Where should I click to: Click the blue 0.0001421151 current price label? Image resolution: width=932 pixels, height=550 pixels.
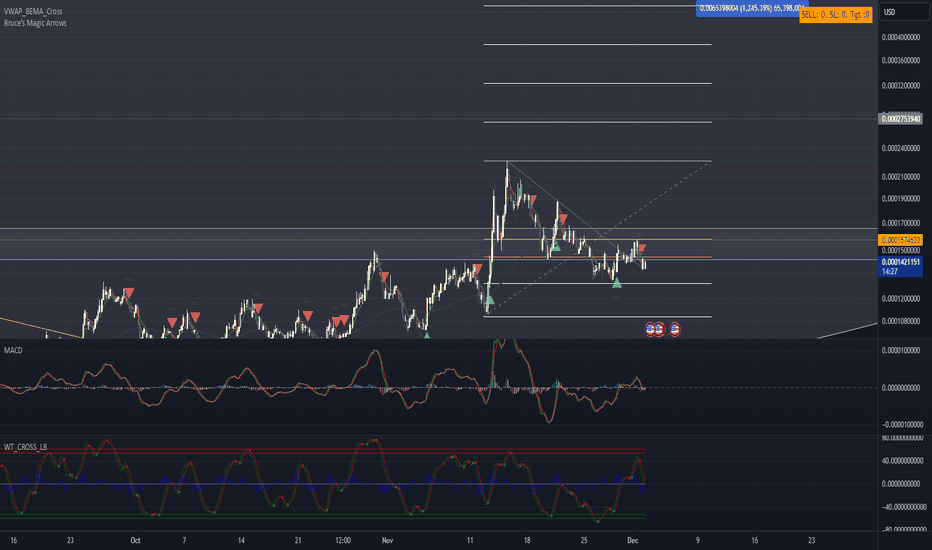900,262
